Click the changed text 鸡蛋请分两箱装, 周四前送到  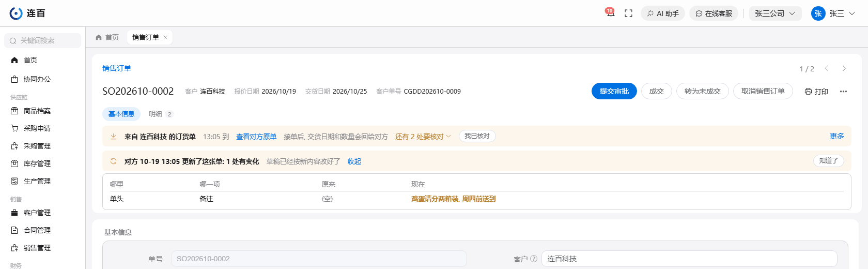coord(453,199)
